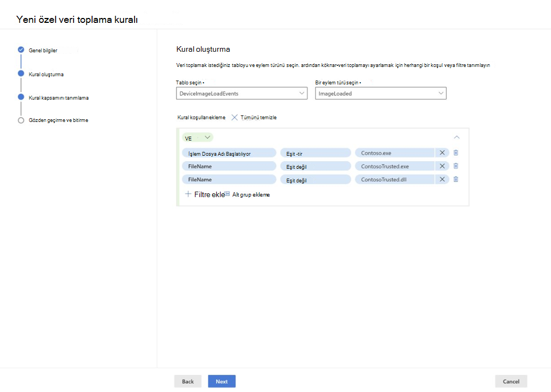
Task: Collapse the condition group with the chevron up
Action: point(456,137)
